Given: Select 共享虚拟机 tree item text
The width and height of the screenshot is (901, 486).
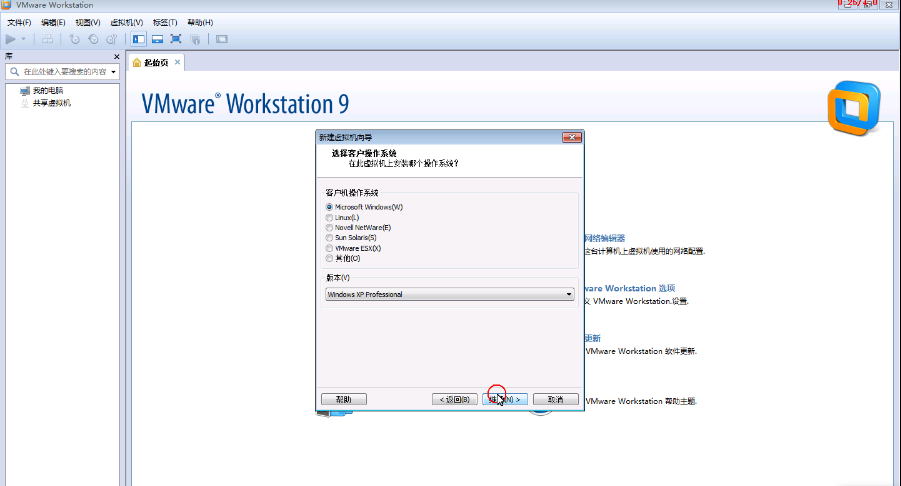Looking at the screenshot, I should [x=52, y=103].
